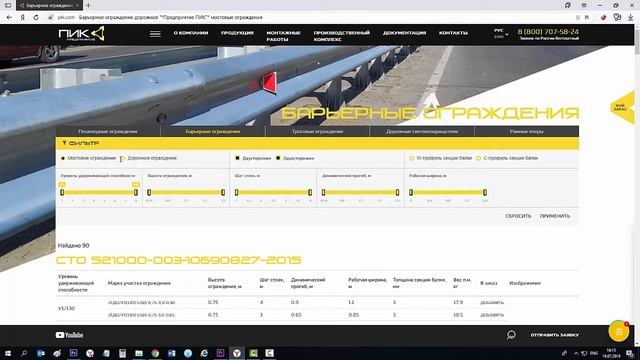
Task: Open Word from the taskbar
Action: coord(171,353)
